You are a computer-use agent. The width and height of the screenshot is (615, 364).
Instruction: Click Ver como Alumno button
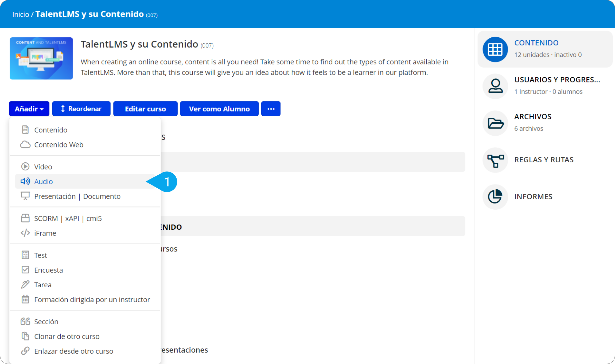click(x=219, y=109)
